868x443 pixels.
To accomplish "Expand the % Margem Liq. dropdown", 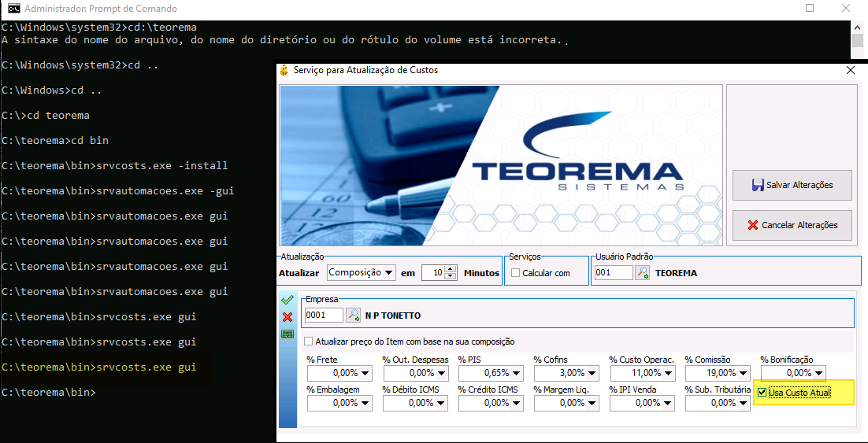I will (x=593, y=404).
